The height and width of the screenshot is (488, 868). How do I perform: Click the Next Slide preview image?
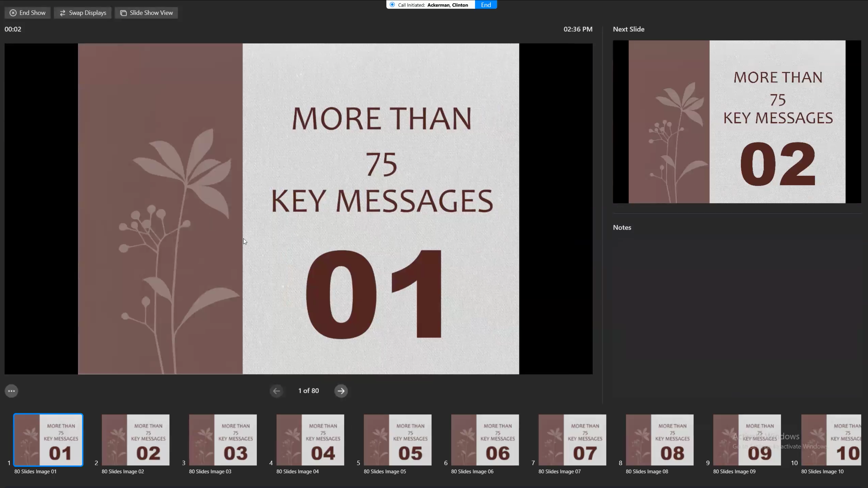(x=737, y=122)
